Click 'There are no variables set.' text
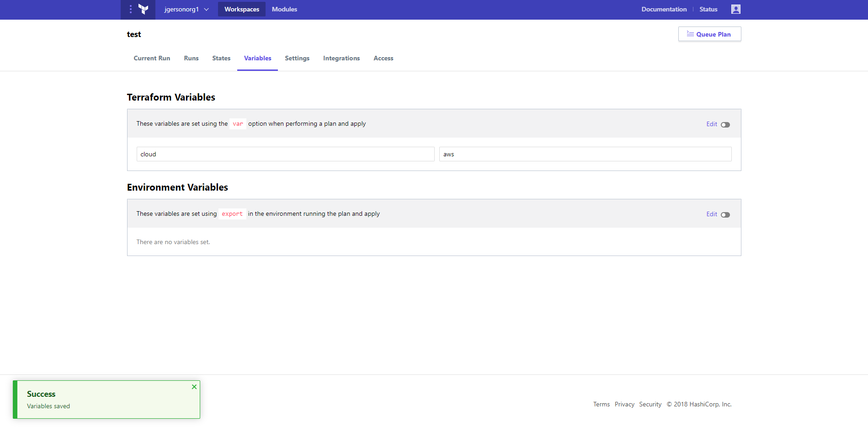Viewport: 868px width, 432px height. pyautogui.click(x=173, y=242)
